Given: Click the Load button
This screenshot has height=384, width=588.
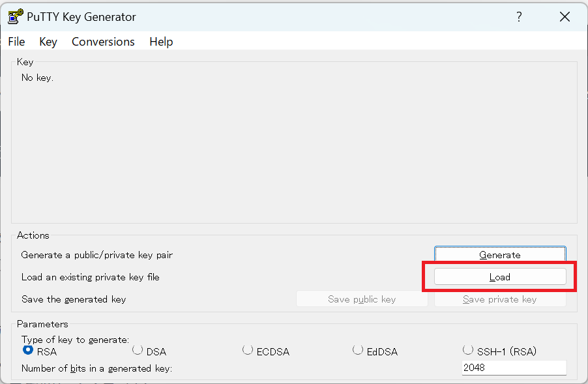Looking at the screenshot, I should click(500, 276).
